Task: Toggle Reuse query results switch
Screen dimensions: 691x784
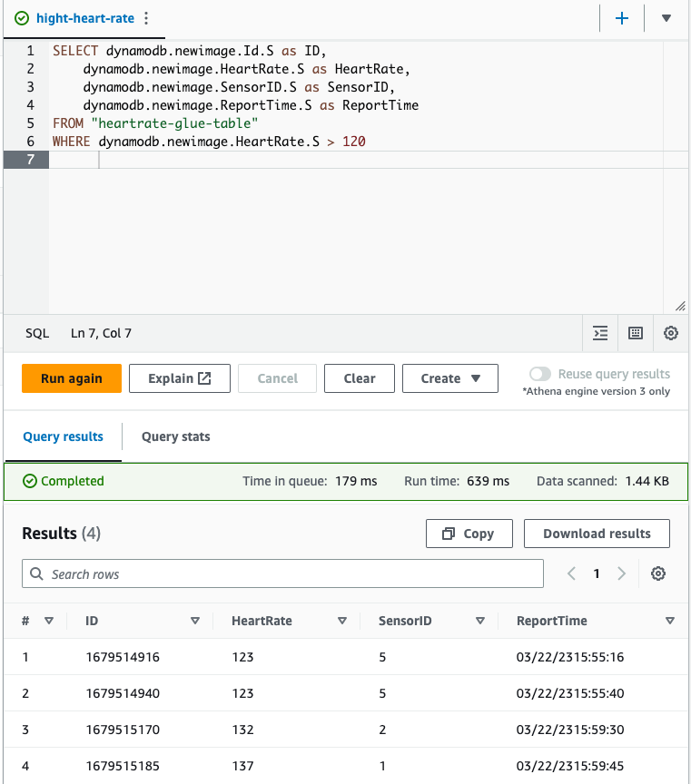Action: pos(540,374)
